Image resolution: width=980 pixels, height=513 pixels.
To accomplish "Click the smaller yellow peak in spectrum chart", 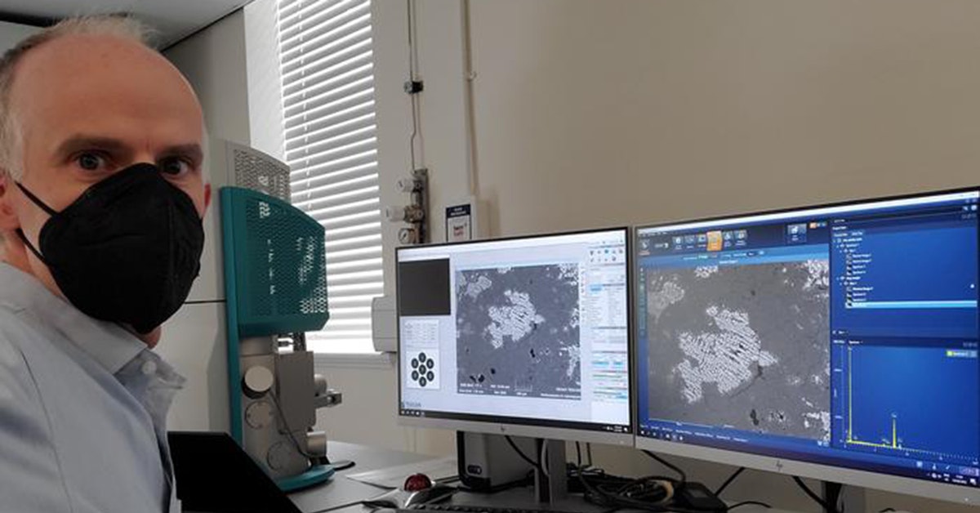I will point(893,429).
